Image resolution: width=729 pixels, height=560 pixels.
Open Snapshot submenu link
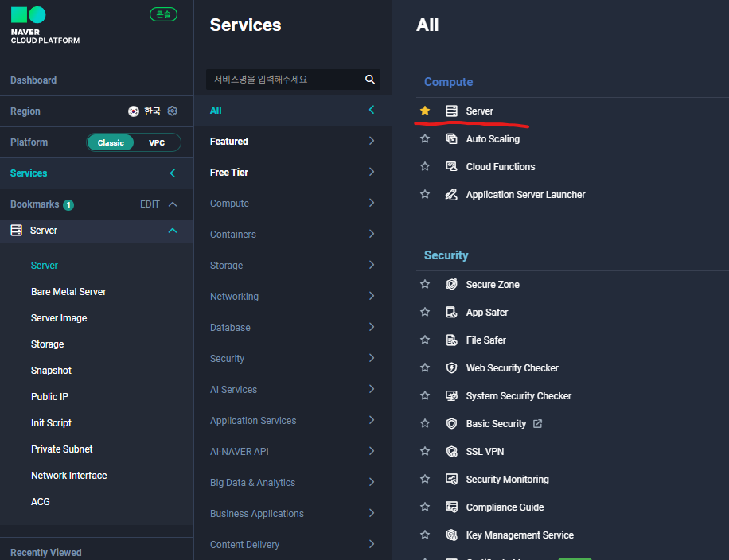tap(51, 371)
